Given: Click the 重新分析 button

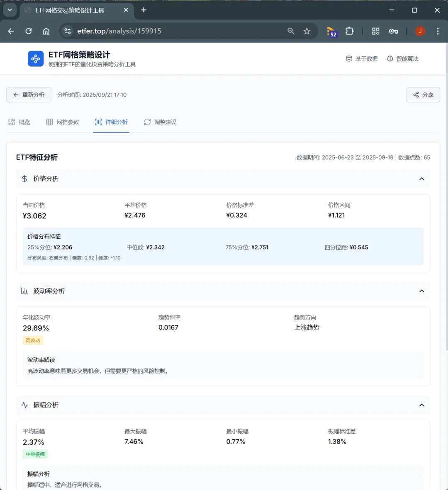Looking at the screenshot, I should [x=29, y=95].
